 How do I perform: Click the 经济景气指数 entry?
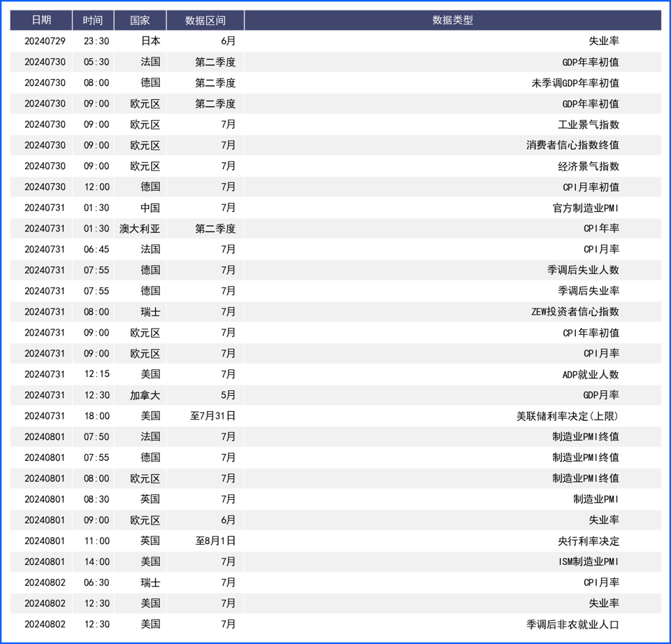589,166
